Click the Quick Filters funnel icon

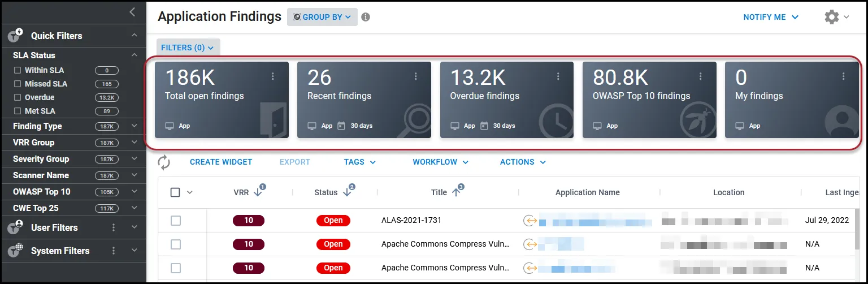coord(15,36)
